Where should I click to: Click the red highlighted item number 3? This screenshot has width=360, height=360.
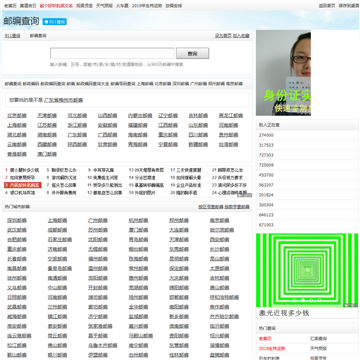[x=23, y=185]
